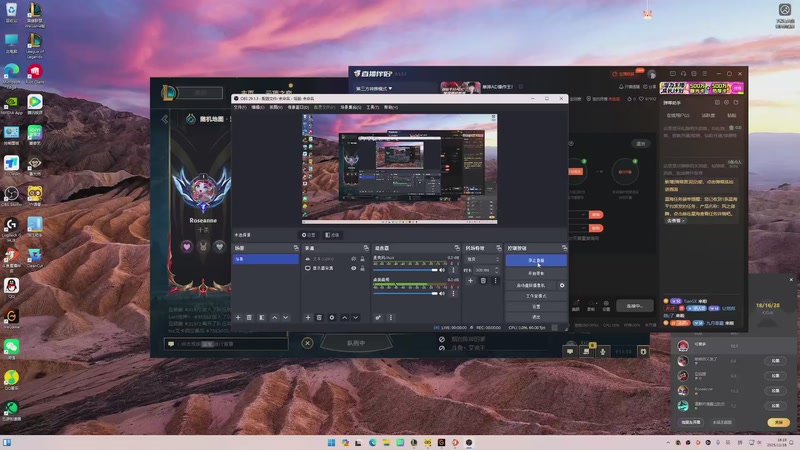
Task: Open virtual camera settings gear
Action: (562, 285)
